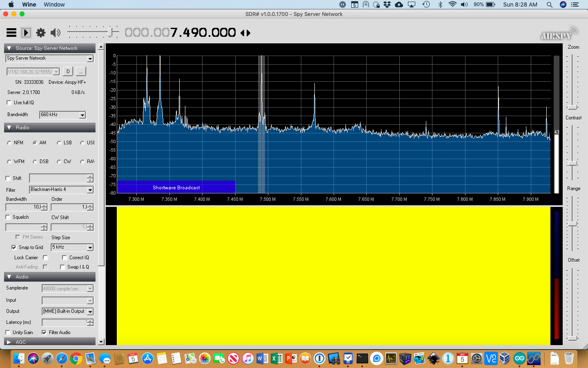Screen dimensions: 588x368
Task: Launch iTunes from the dock
Action: pyautogui.click(x=248, y=359)
